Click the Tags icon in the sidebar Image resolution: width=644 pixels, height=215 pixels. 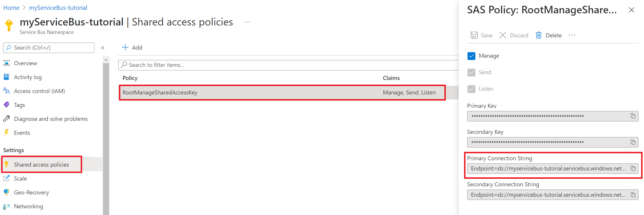(7, 105)
